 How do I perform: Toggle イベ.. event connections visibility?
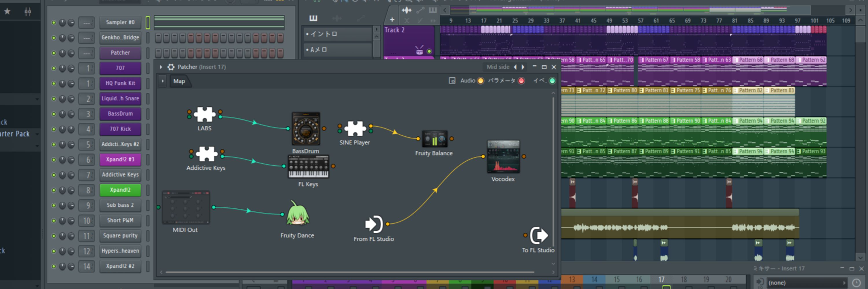pyautogui.click(x=552, y=81)
